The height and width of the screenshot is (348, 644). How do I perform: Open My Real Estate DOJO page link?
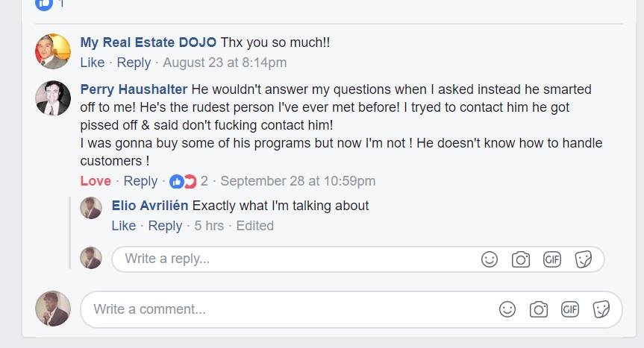(148, 42)
